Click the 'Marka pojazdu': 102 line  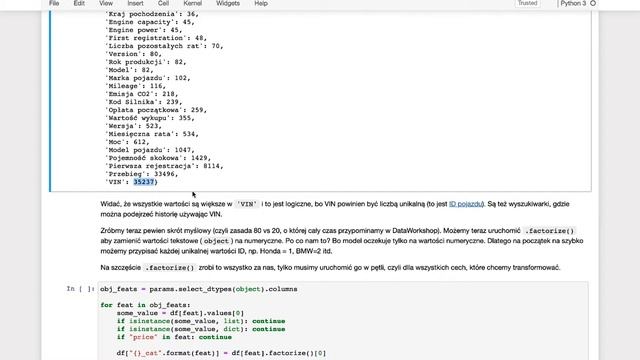pyautogui.click(x=148, y=78)
